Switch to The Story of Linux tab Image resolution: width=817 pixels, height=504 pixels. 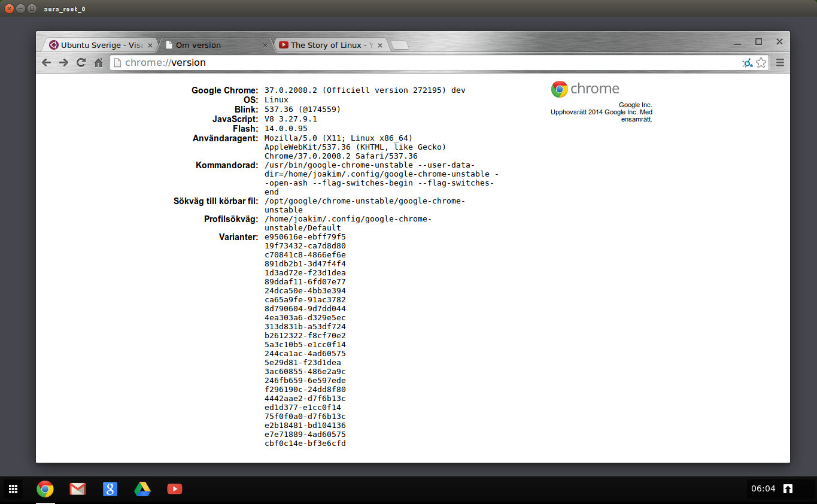click(330, 45)
